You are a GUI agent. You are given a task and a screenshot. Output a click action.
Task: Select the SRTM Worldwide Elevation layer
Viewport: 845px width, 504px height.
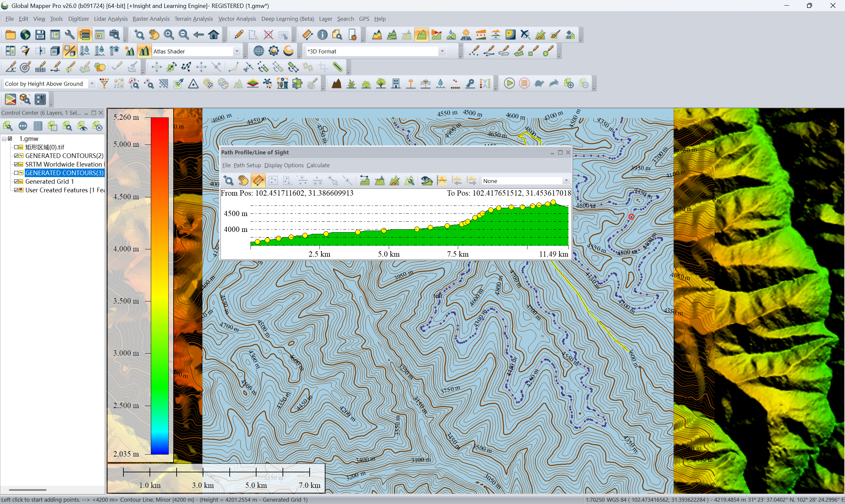tap(63, 164)
